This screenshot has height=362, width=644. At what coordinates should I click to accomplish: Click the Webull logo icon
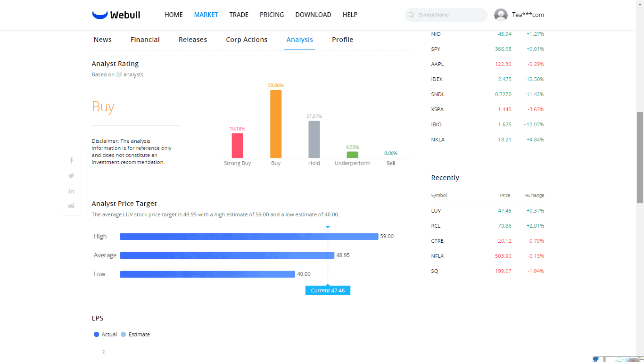(100, 15)
